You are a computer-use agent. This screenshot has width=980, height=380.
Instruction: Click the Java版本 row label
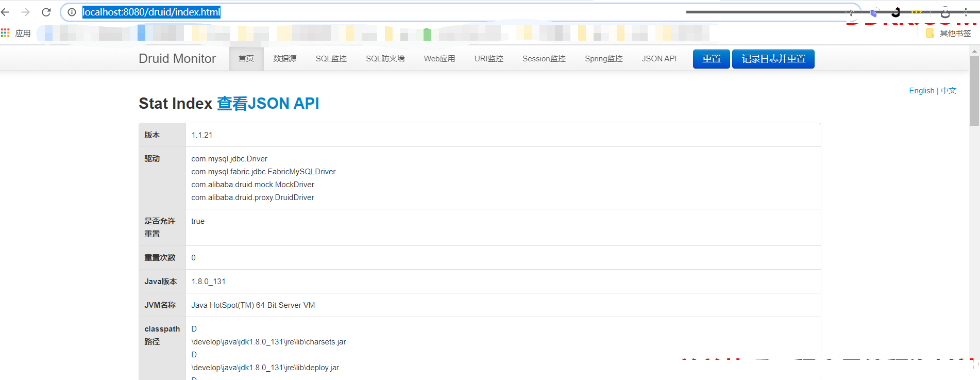pos(161,282)
